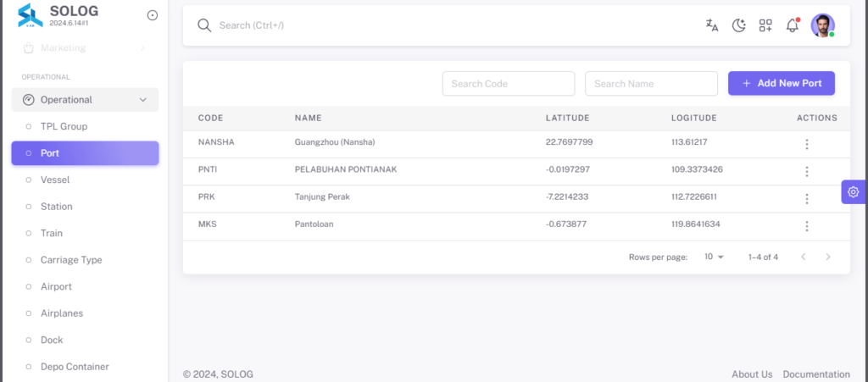This screenshot has width=868, height=382.
Task: Click longitude value 113.61217
Action: click(689, 142)
